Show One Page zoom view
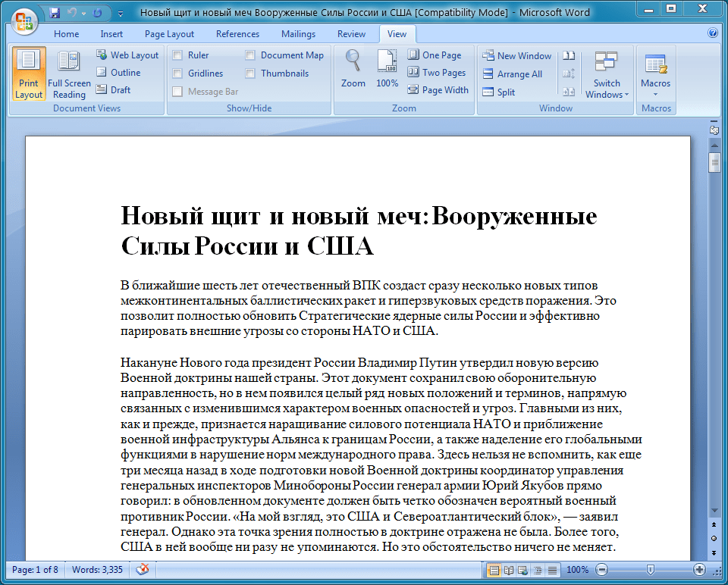728x585 pixels. [435, 55]
